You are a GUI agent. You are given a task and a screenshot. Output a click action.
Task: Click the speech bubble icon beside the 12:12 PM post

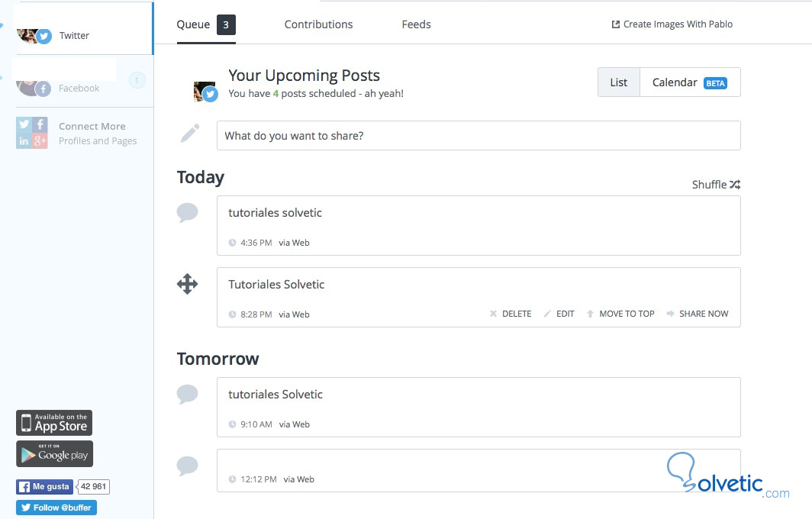click(187, 466)
